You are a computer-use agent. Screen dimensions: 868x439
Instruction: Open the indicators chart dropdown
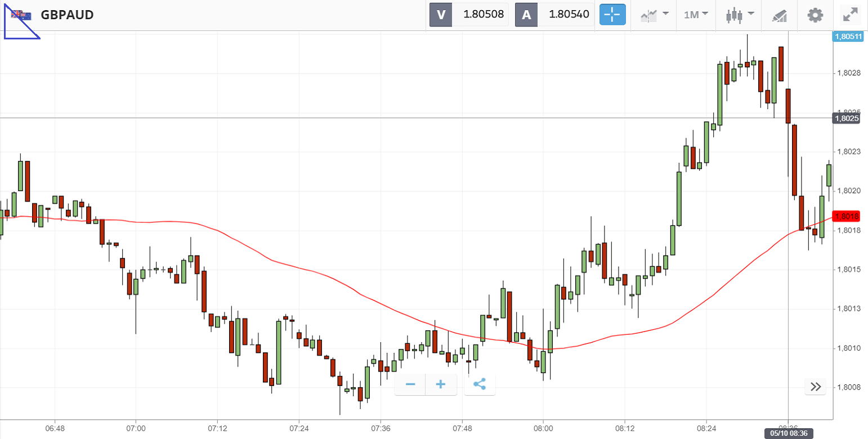655,15
